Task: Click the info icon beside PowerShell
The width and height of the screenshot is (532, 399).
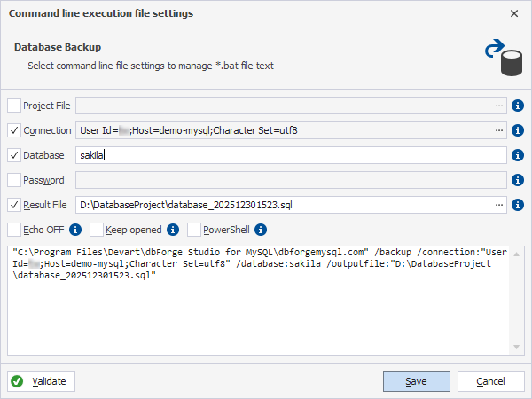Action: (261, 230)
